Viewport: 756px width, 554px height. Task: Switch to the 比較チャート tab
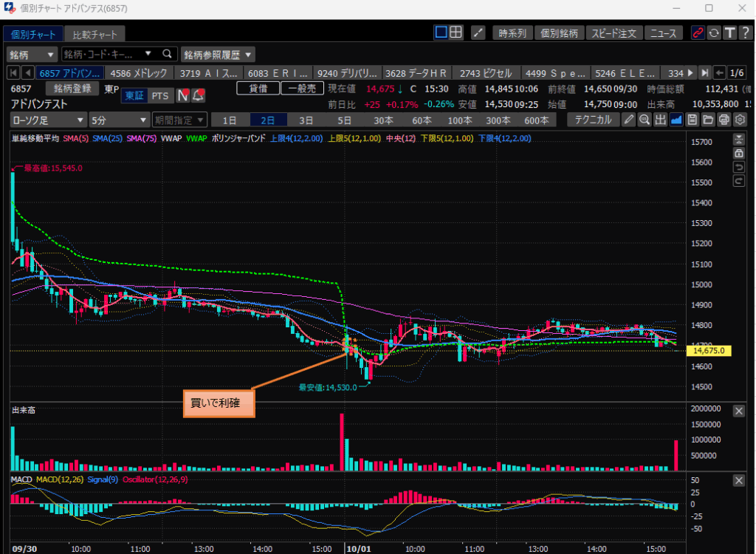(x=94, y=34)
